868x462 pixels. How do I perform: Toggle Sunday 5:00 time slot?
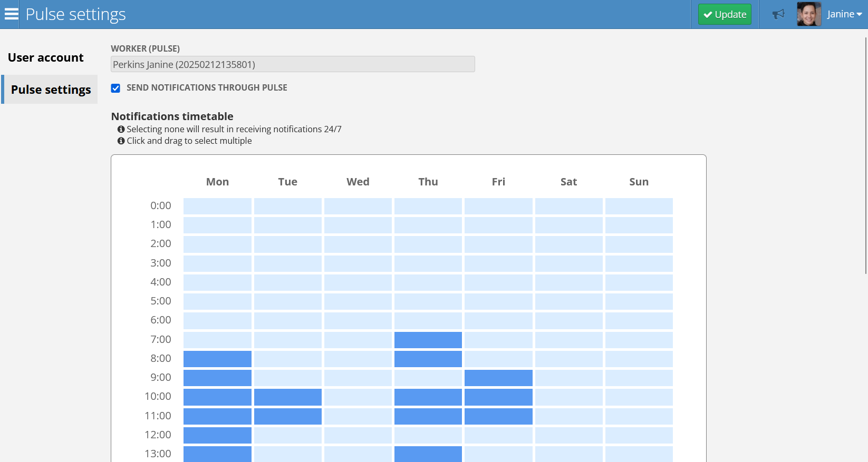click(639, 301)
